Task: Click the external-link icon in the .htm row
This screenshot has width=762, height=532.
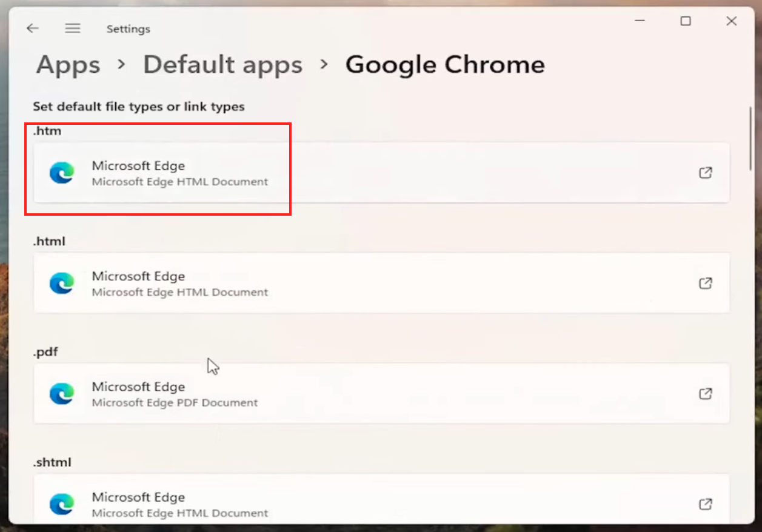Action: pyautogui.click(x=706, y=173)
